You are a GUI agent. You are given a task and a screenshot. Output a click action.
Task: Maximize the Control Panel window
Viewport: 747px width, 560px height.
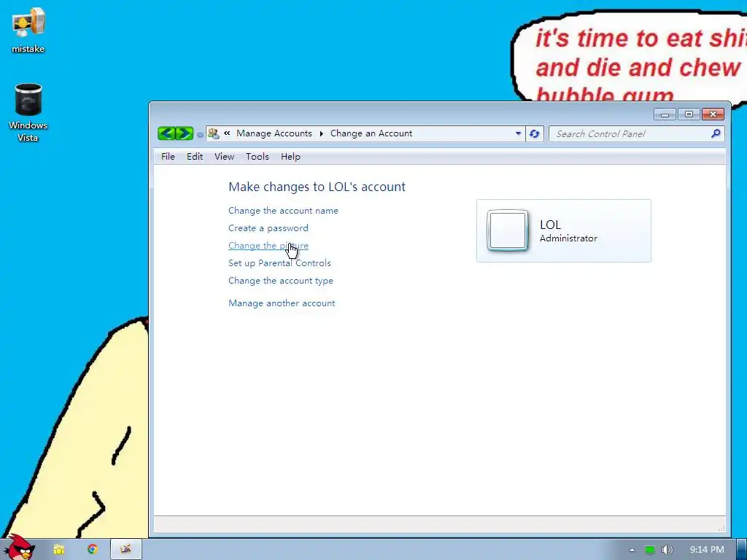coord(689,114)
